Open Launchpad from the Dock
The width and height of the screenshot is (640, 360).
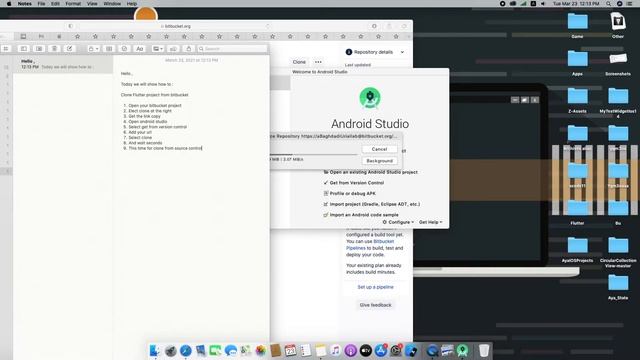pos(170,350)
